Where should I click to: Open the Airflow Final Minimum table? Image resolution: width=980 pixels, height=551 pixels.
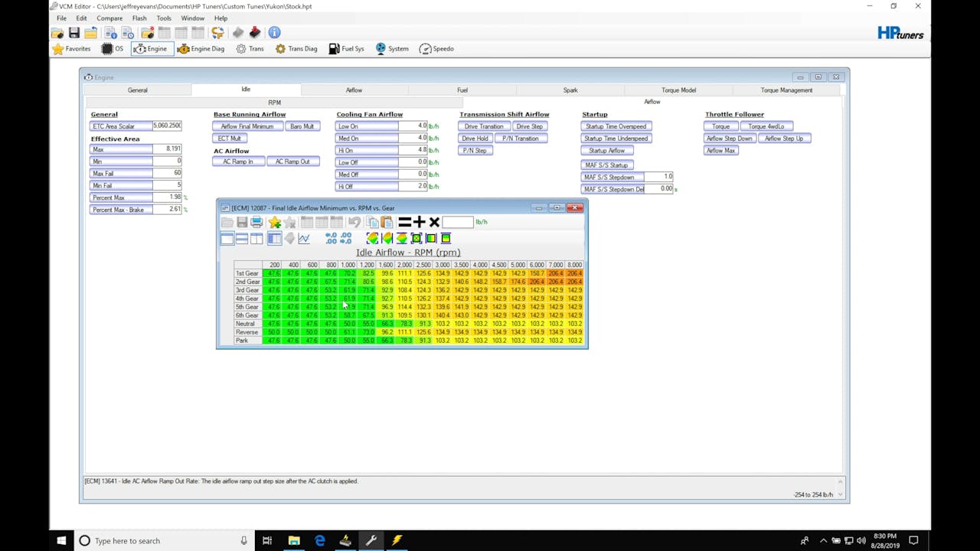click(247, 126)
